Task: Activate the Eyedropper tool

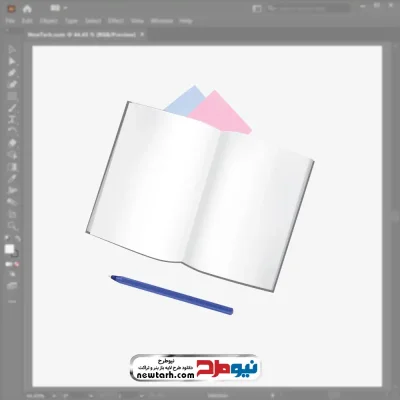Action: tap(12, 179)
